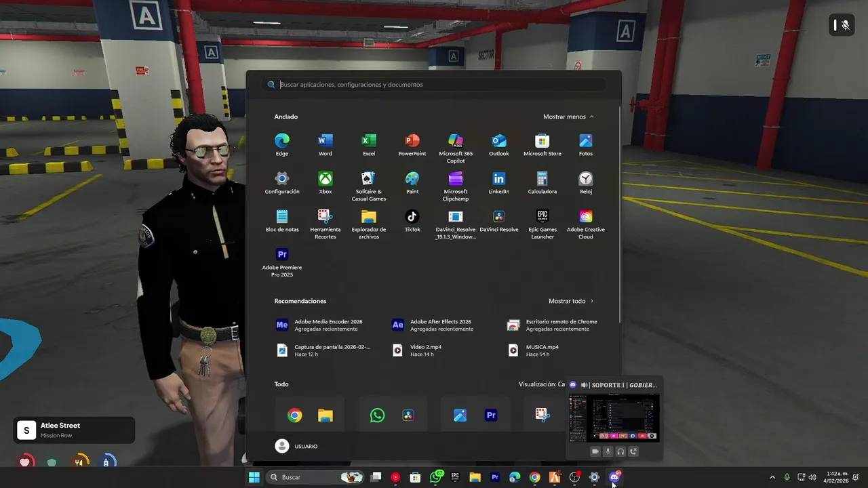The height and width of the screenshot is (488, 868).
Task: Open the MUSICA.mp4 recommended file
Action: (556, 350)
